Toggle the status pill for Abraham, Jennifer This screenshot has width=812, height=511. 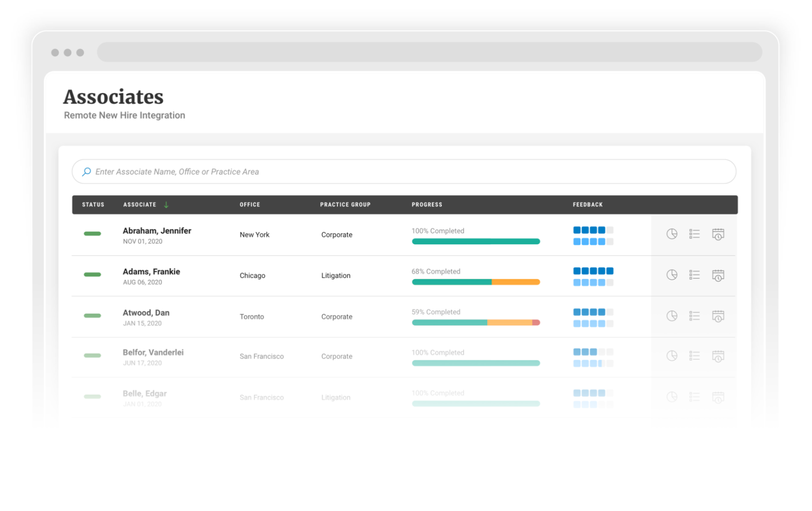pyautogui.click(x=93, y=233)
